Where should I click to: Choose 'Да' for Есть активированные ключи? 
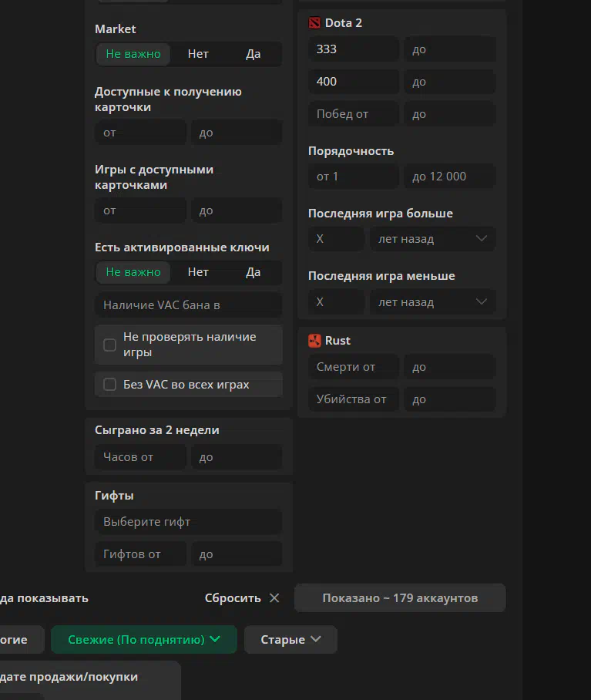coord(253,272)
